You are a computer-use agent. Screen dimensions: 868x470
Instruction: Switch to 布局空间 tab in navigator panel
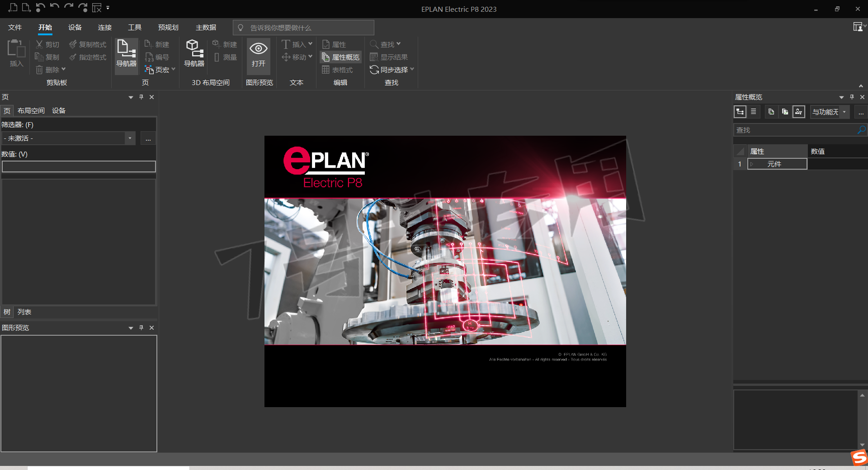(31, 111)
